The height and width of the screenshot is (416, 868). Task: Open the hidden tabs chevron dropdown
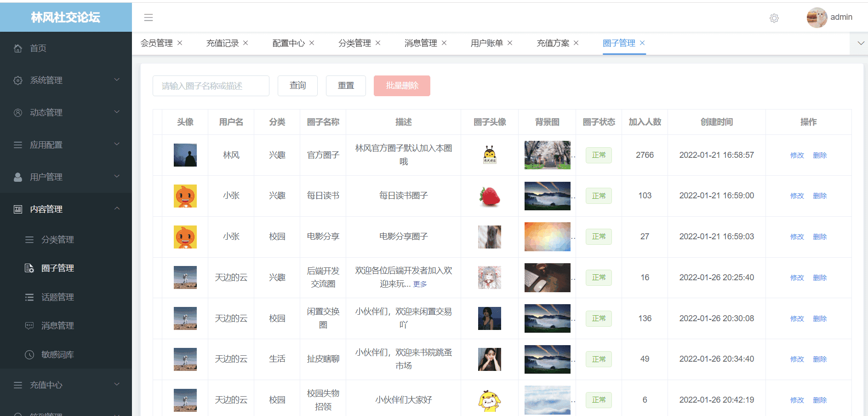pyautogui.click(x=860, y=43)
